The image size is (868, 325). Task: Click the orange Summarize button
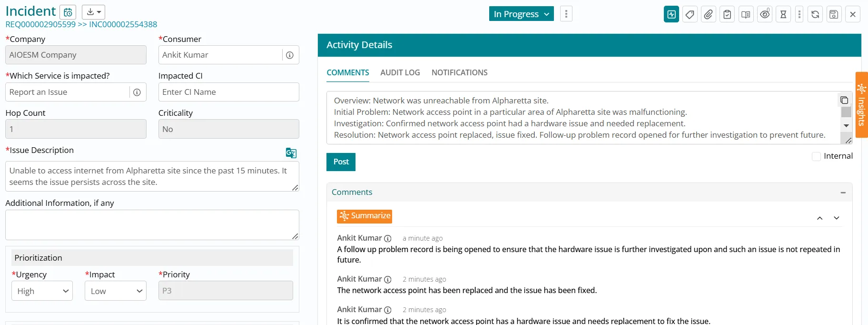tap(365, 216)
